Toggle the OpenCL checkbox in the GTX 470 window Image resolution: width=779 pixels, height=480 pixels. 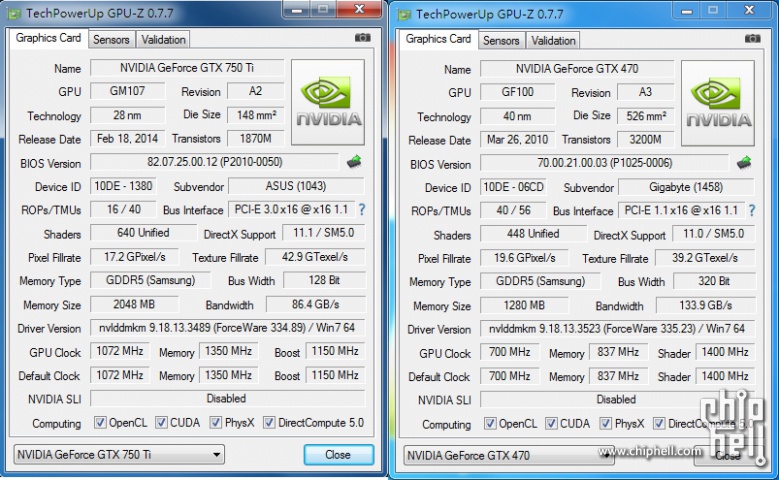[490, 424]
